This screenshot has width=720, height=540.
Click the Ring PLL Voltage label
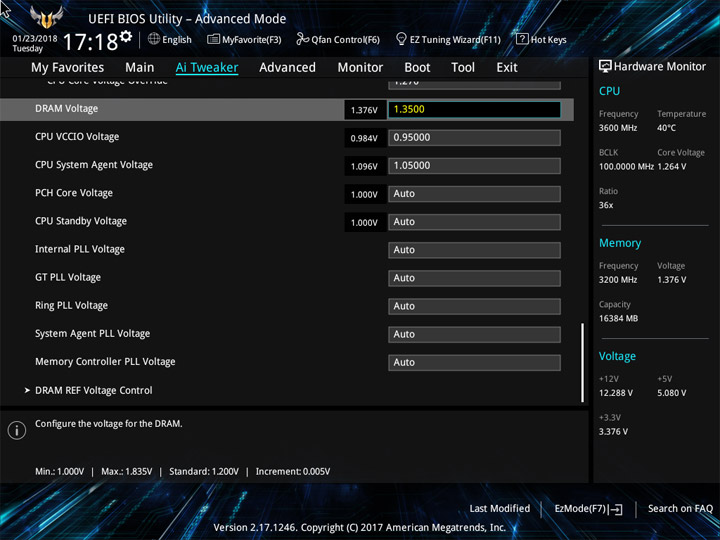point(72,305)
